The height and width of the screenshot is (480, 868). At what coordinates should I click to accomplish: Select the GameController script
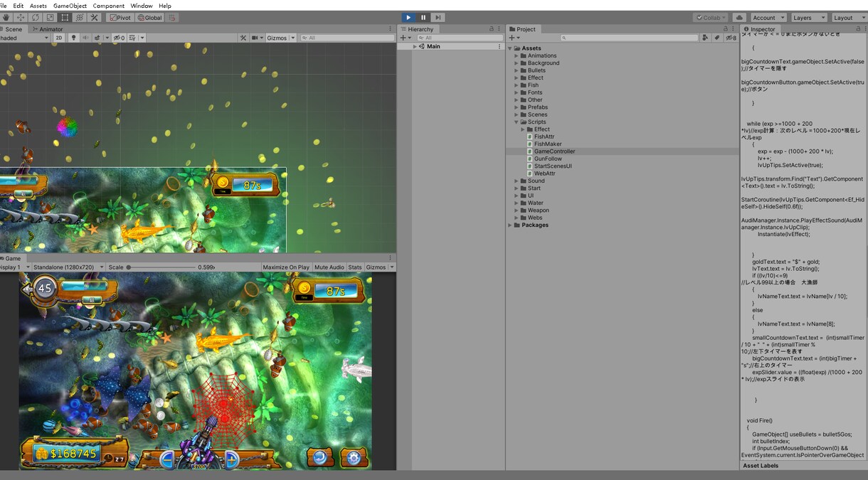[555, 151]
